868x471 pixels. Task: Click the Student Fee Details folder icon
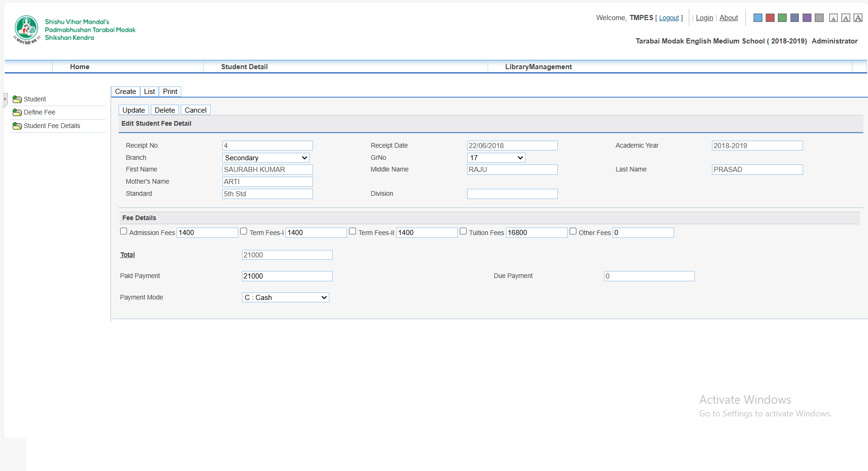[17, 126]
